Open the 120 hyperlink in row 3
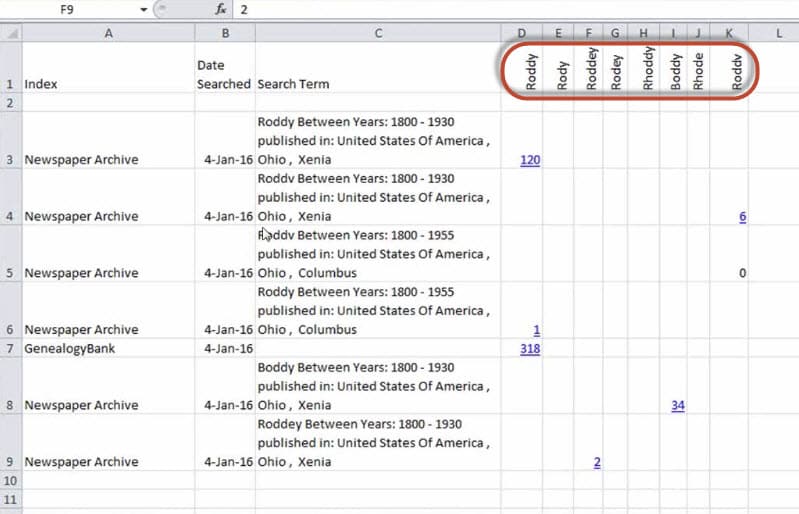Viewport: 799px width, 514px height. click(530, 160)
